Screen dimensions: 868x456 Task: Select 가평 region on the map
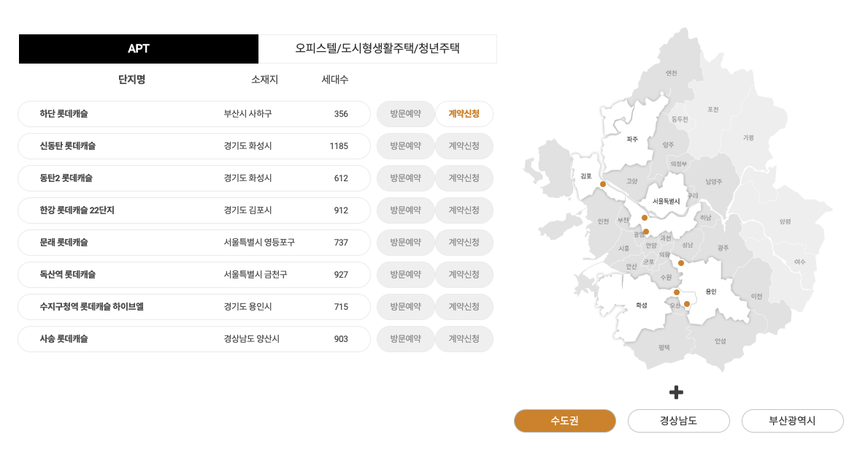tap(748, 137)
